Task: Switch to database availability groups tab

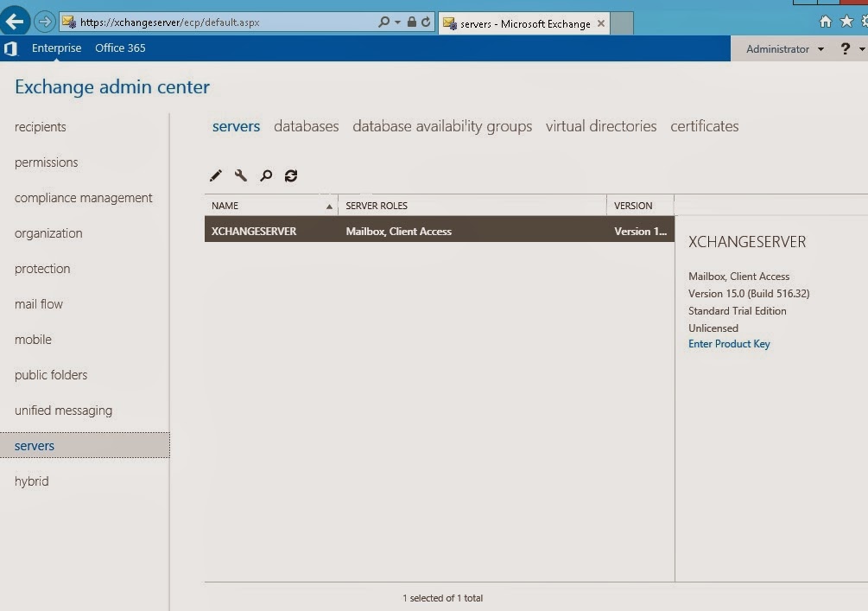Action: [x=442, y=126]
